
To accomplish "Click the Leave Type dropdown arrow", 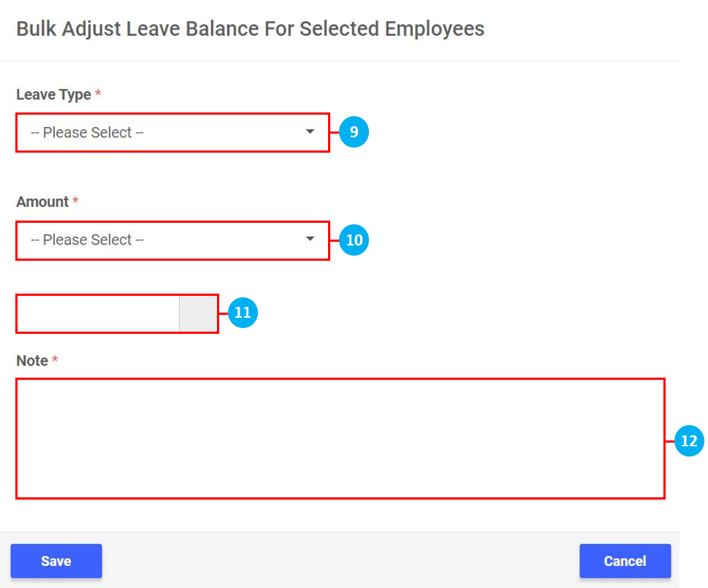I will pos(311,131).
